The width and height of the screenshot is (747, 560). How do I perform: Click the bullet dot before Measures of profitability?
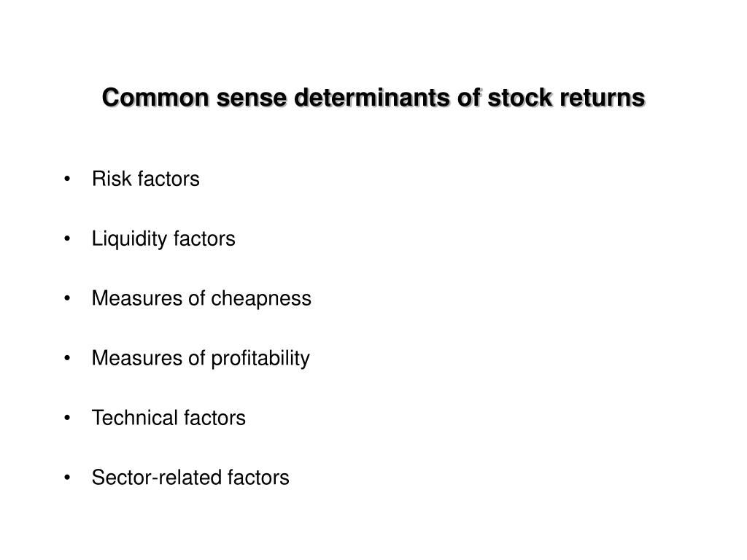pos(67,359)
